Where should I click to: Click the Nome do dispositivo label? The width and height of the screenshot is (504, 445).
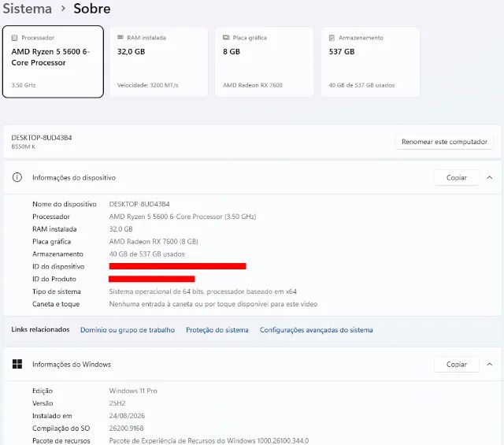point(65,204)
